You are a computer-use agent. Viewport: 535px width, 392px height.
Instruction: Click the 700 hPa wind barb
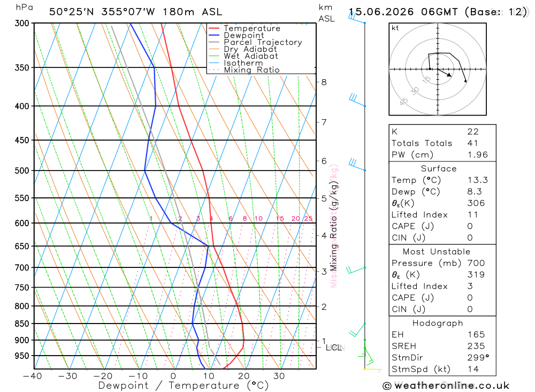356,270
